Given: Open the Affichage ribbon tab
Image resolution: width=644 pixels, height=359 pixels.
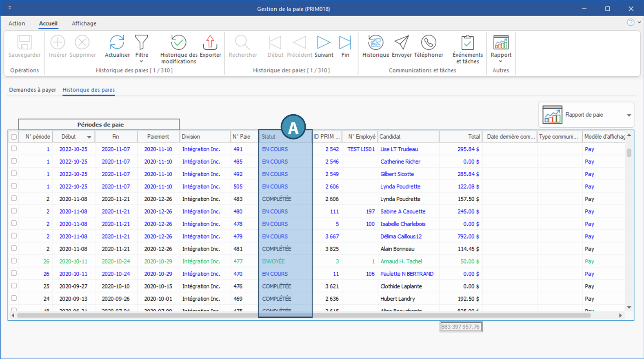Looking at the screenshot, I should 84,24.
